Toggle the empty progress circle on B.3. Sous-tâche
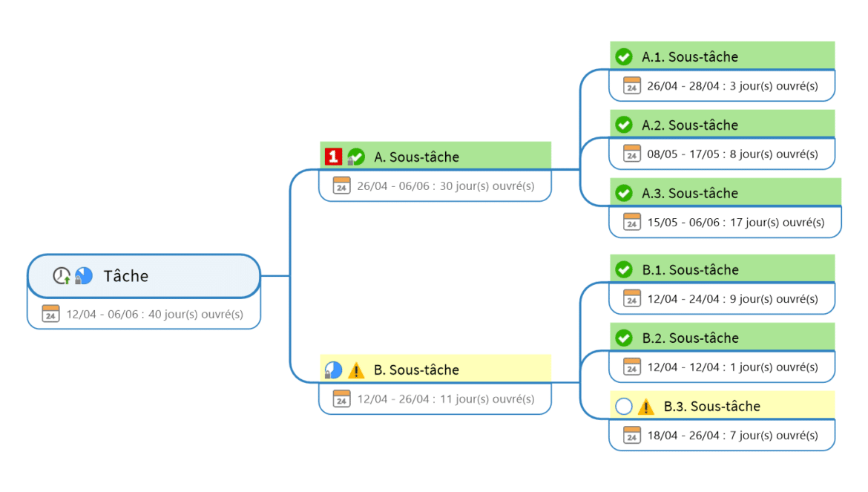868x492 pixels. 624,406
